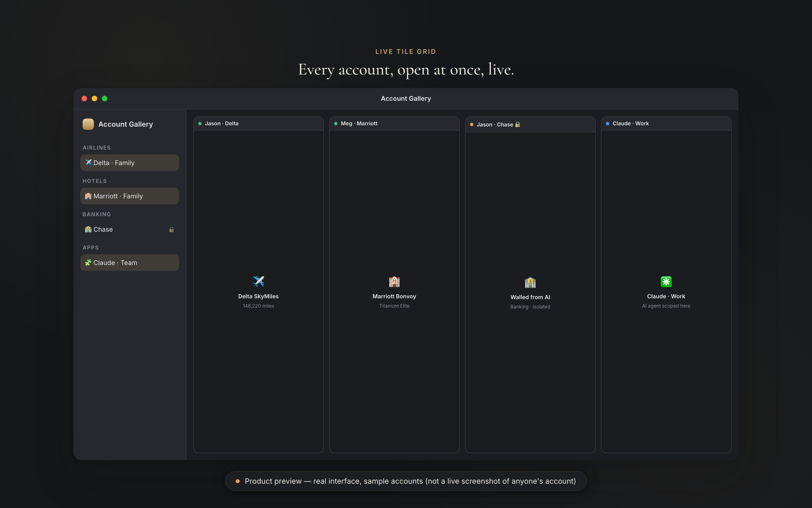Screen dimensions: 812x508
Task: Click the gold Account Gallery logo icon
Action: pyautogui.click(x=88, y=124)
